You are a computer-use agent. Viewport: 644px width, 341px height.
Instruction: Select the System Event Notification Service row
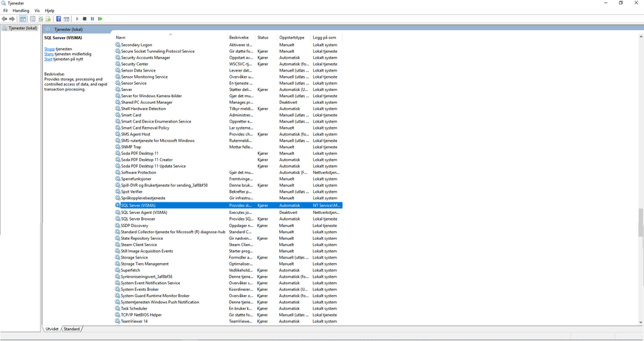[228, 283]
